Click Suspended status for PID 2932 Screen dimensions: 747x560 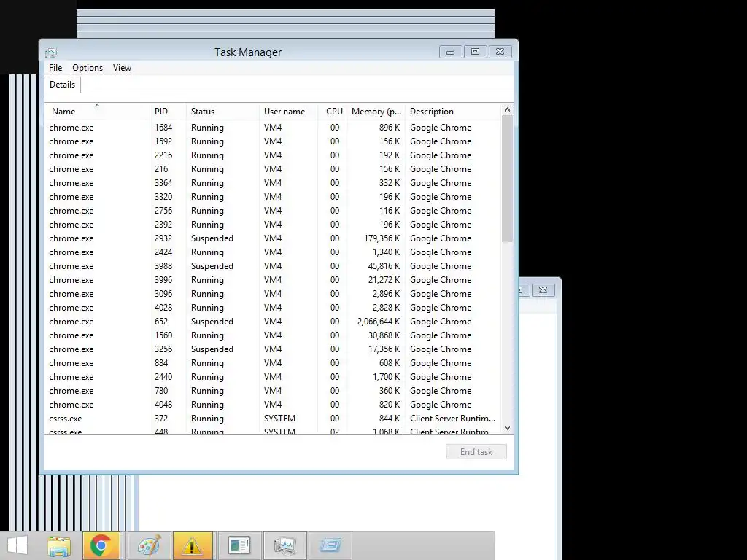pos(212,238)
